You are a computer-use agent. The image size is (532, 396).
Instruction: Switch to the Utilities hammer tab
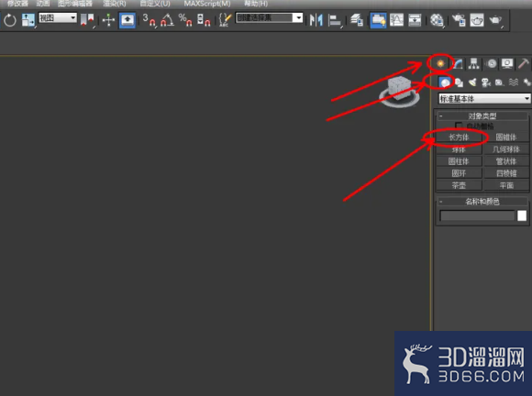point(524,63)
